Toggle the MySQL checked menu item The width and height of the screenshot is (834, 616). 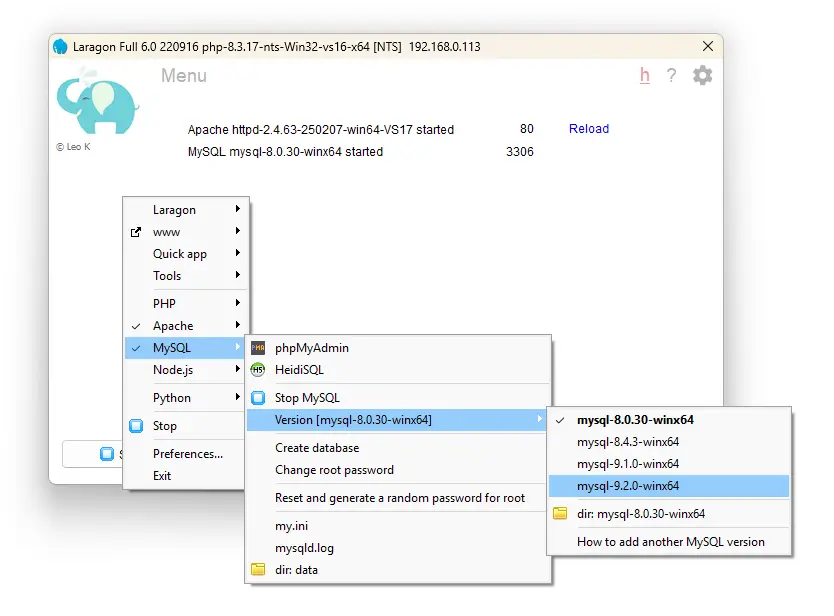tap(185, 348)
